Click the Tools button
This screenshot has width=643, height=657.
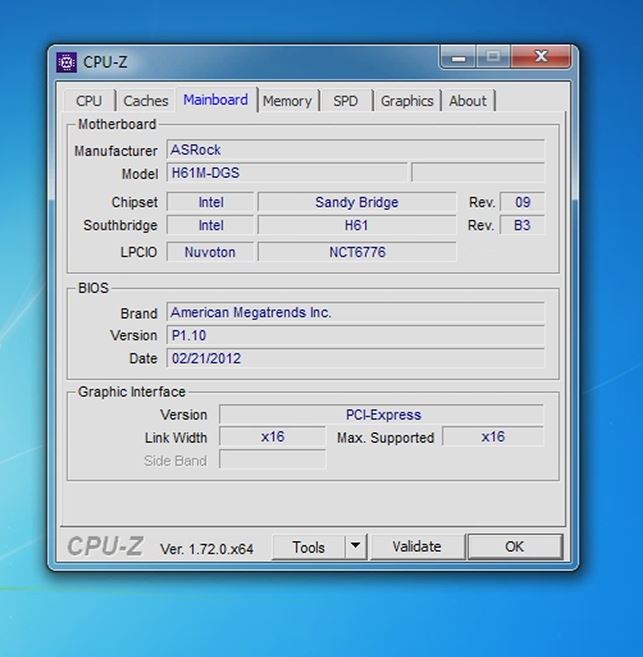309,547
